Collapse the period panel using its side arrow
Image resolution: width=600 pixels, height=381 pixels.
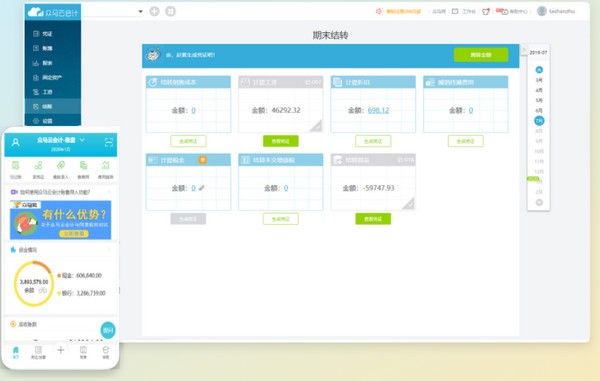point(523,50)
